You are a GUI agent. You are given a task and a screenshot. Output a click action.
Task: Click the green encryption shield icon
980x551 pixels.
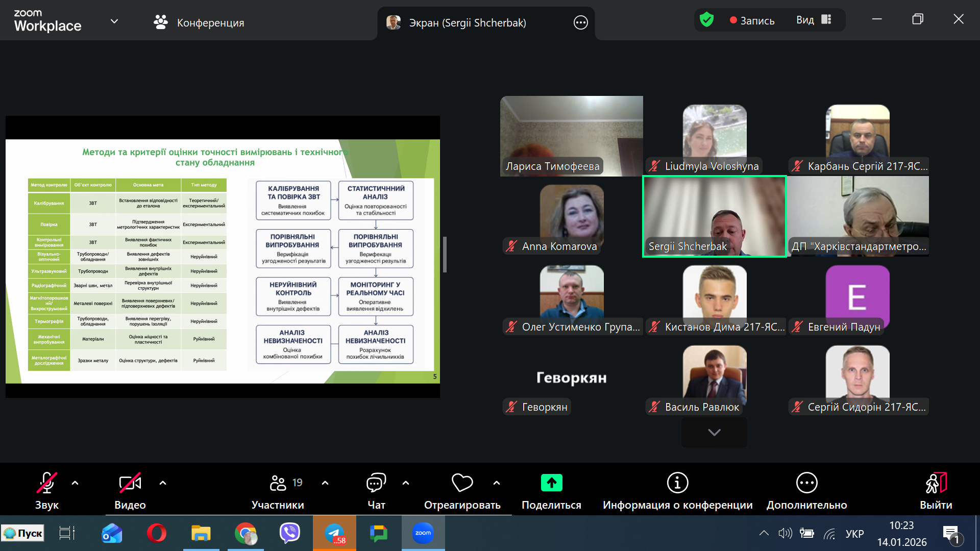tap(706, 20)
